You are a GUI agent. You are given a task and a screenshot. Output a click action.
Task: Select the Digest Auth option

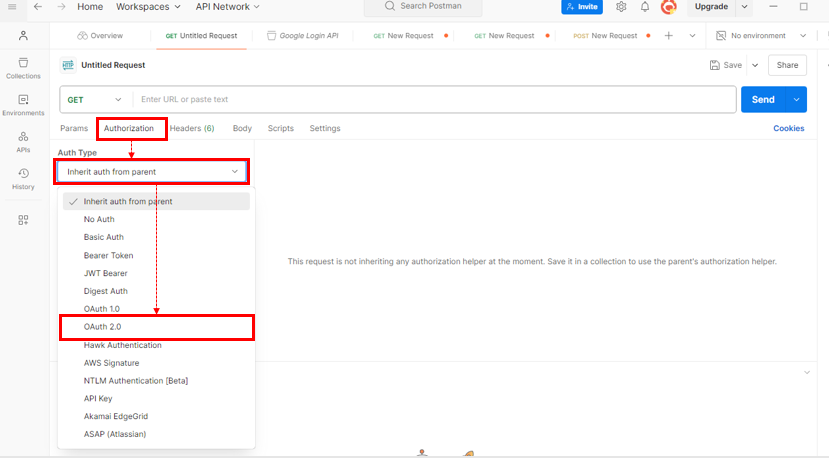click(x=156, y=291)
